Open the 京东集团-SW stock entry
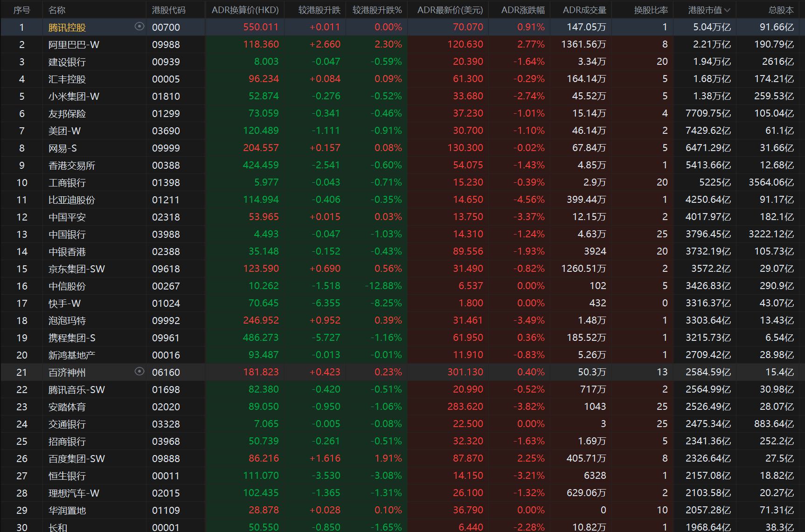The height and width of the screenshot is (532, 805). point(76,269)
